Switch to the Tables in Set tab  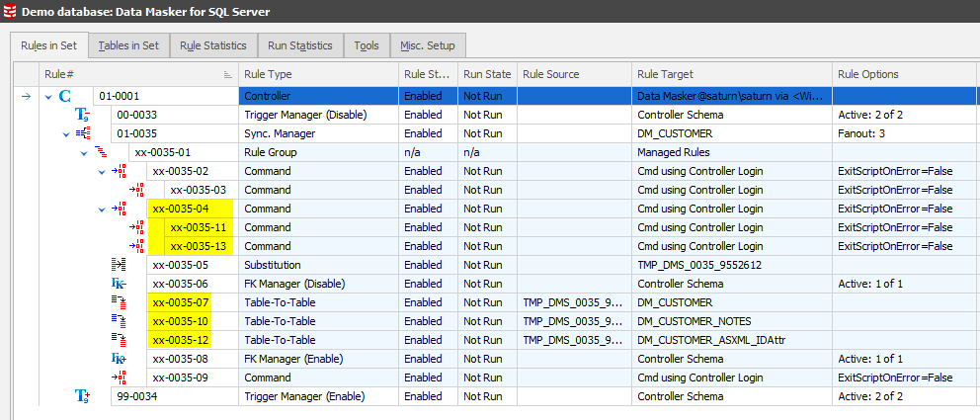pos(128,45)
